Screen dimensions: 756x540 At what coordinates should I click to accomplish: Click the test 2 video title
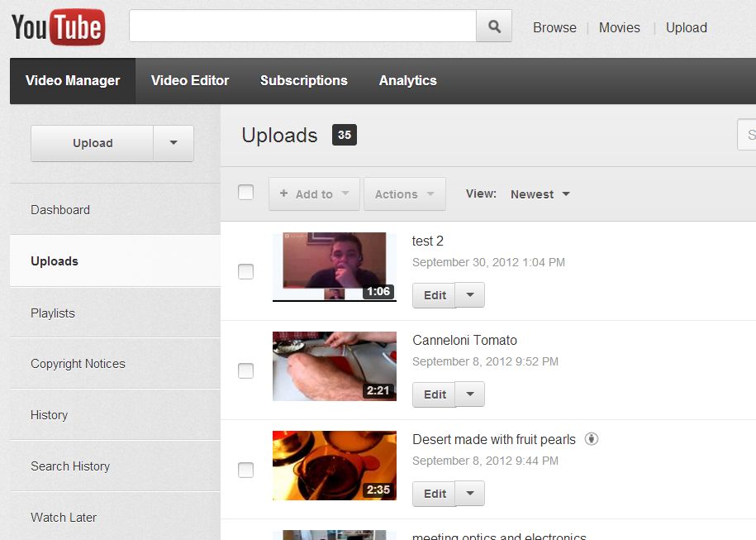[x=428, y=241]
